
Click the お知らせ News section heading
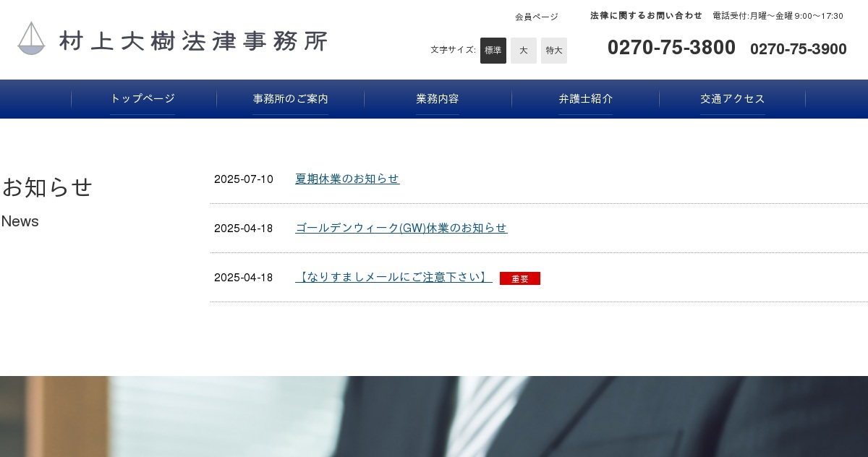point(47,187)
